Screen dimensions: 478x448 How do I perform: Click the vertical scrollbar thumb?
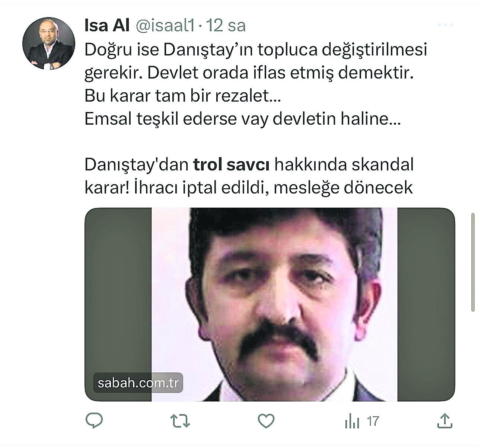pyautogui.click(x=473, y=262)
